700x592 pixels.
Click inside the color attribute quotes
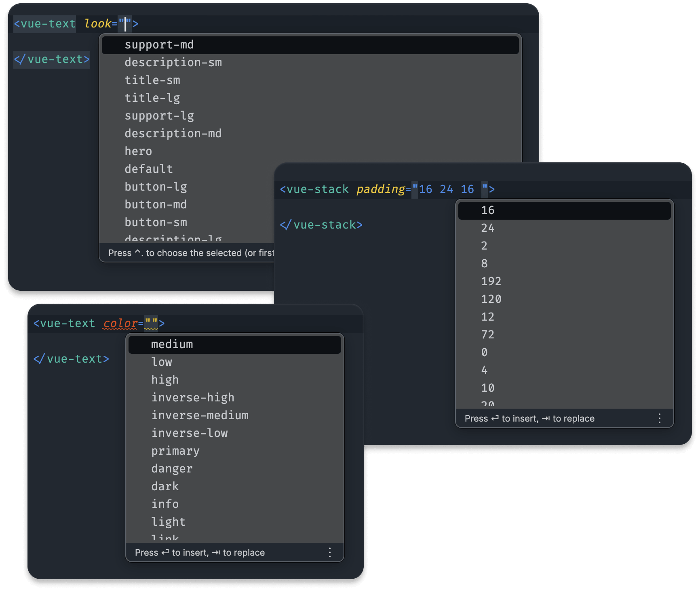(x=151, y=323)
